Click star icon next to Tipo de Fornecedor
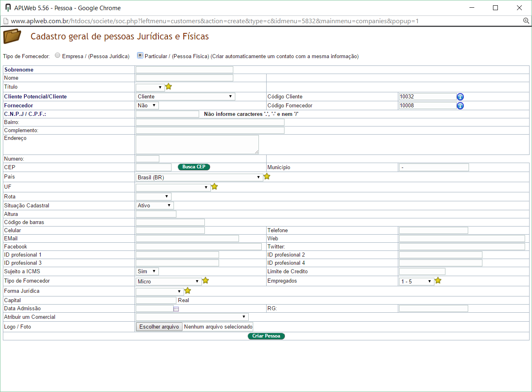 206,281
